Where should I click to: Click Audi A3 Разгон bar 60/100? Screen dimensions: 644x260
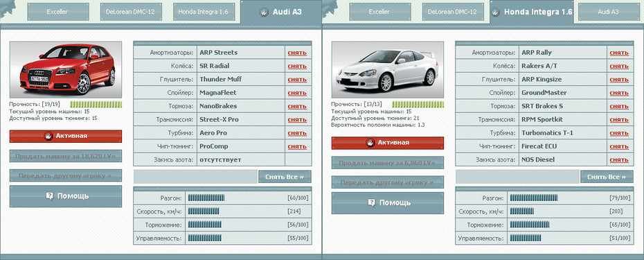click(206, 198)
